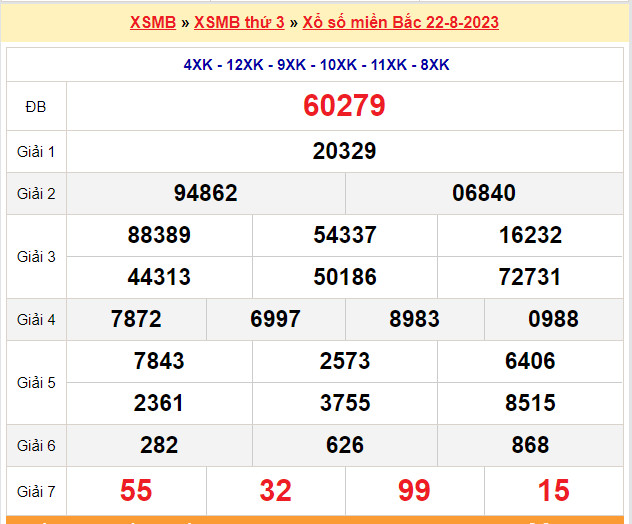632x524 pixels.
Task: Select Giải 6 number 282
Action: point(159,445)
